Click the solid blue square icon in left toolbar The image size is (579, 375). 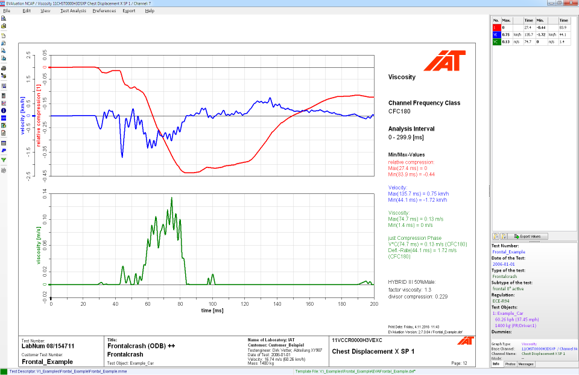click(x=4, y=118)
